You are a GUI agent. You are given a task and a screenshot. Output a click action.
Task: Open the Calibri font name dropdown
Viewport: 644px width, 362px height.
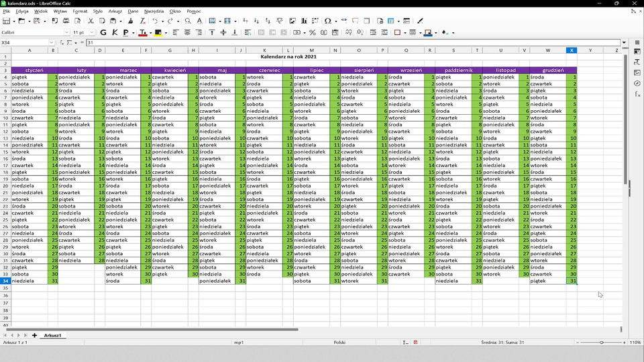(66, 32)
